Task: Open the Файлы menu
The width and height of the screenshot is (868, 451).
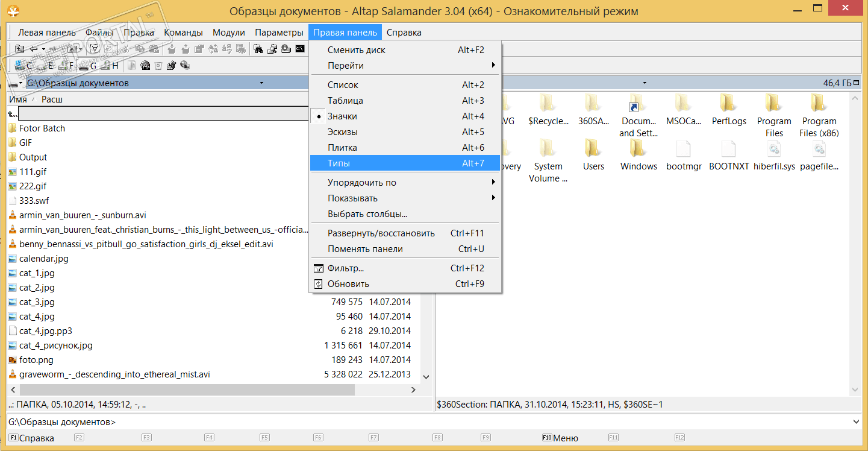Action: pos(99,33)
